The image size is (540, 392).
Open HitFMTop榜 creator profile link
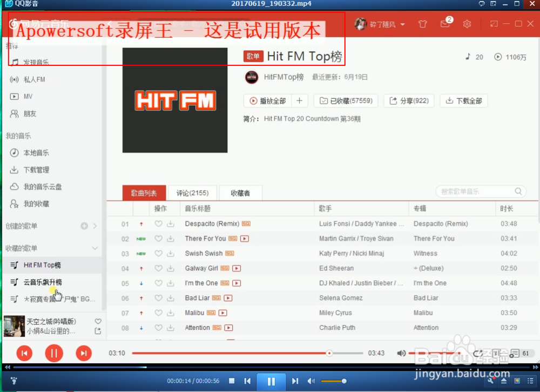tap(284, 77)
